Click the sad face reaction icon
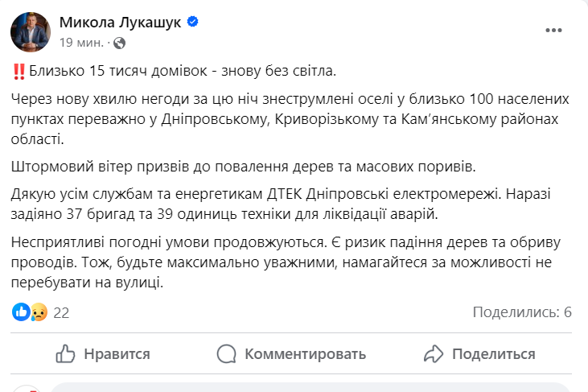Viewport: 588px width, 392px height. click(x=38, y=312)
